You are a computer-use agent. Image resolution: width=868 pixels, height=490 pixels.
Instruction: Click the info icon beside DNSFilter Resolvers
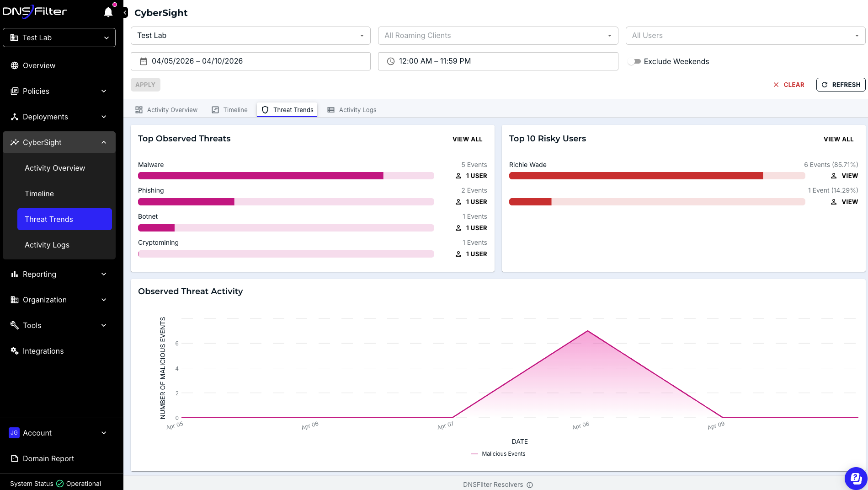[x=530, y=485]
